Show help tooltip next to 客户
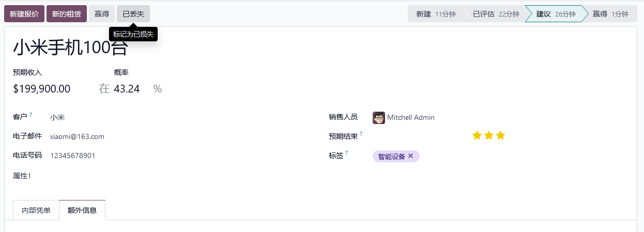 [31, 114]
